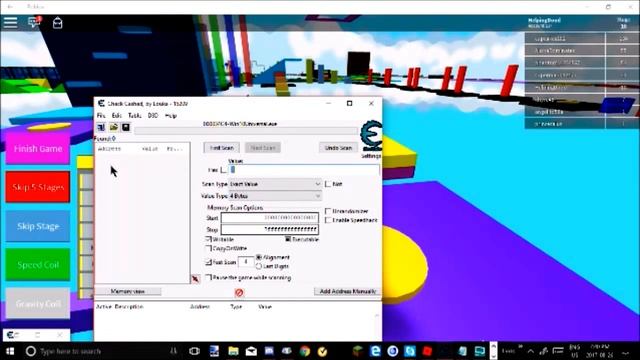Open the Mail app from the taskbar

251,351
